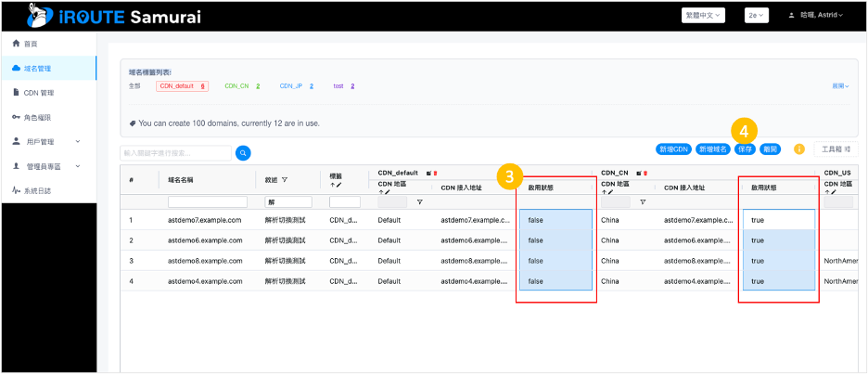This screenshot has width=868, height=375.
Task: Expand the 用戶管理 sidebar submenu
Action: coord(46,142)
